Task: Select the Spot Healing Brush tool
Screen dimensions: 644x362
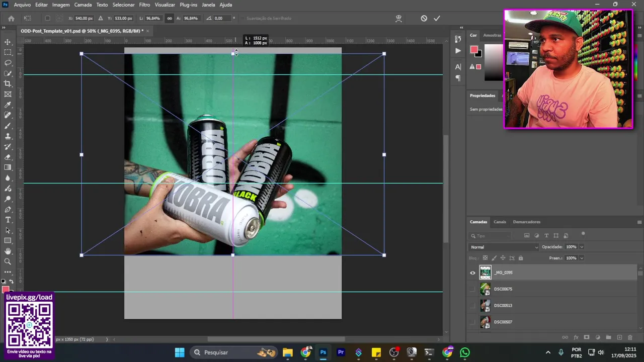Action: [8, 115]
